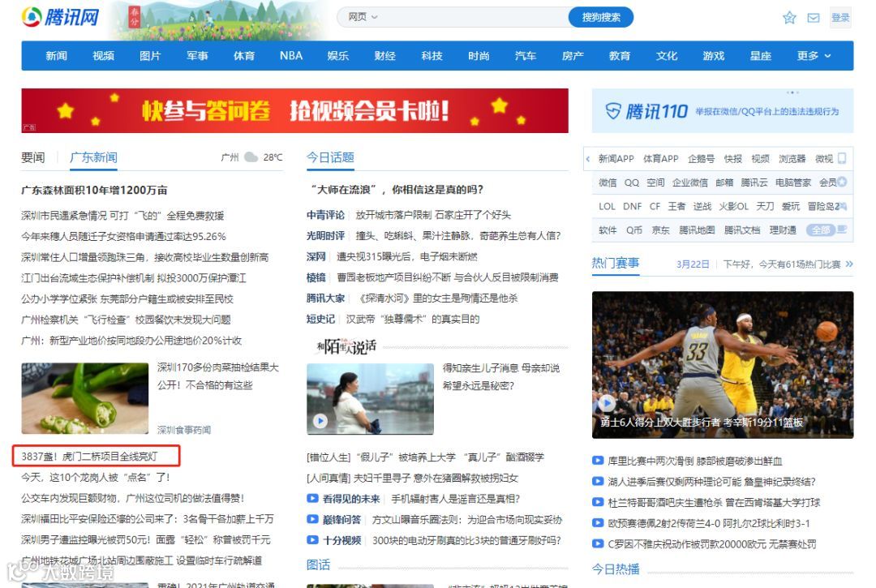Expand the 热门赛事 double chevron arrow

[x=849, y=264]
